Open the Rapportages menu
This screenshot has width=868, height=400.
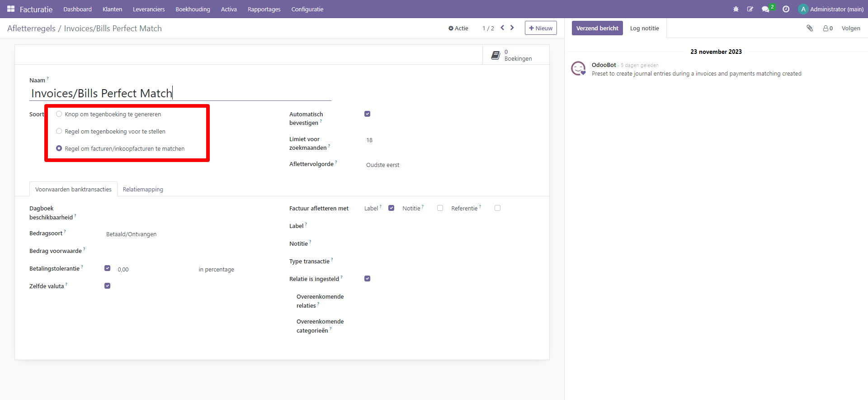(x=264, y=9)
